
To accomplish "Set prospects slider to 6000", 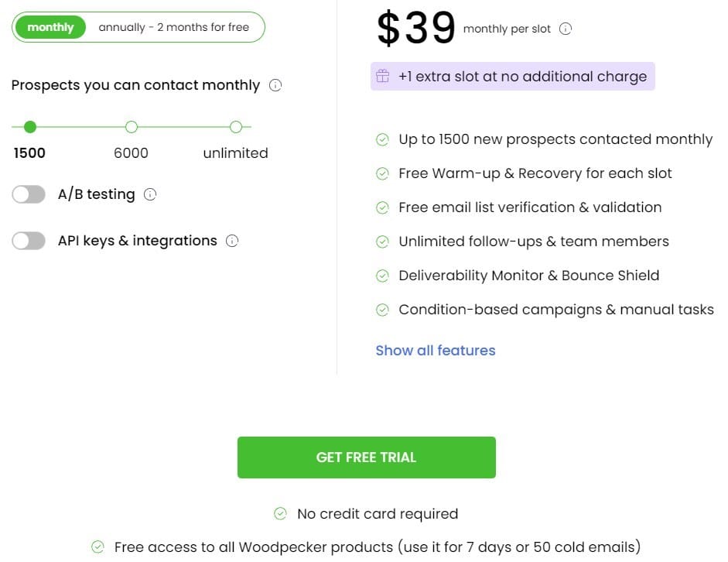I will (132, 127).
